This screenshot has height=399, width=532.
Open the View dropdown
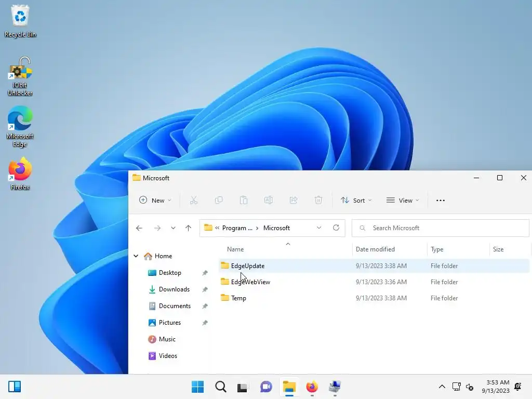pyautogui.click(x=403, y=200)
